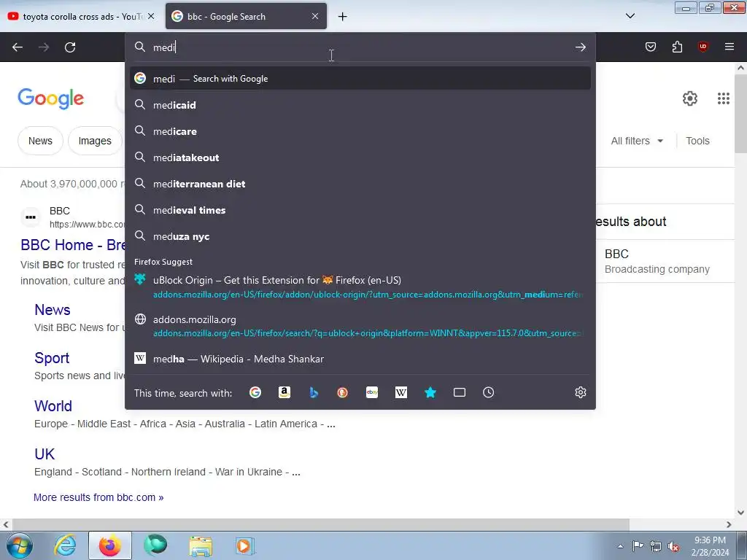Open Google settings gear icon
747x560 pixels.
coord(690,98)
